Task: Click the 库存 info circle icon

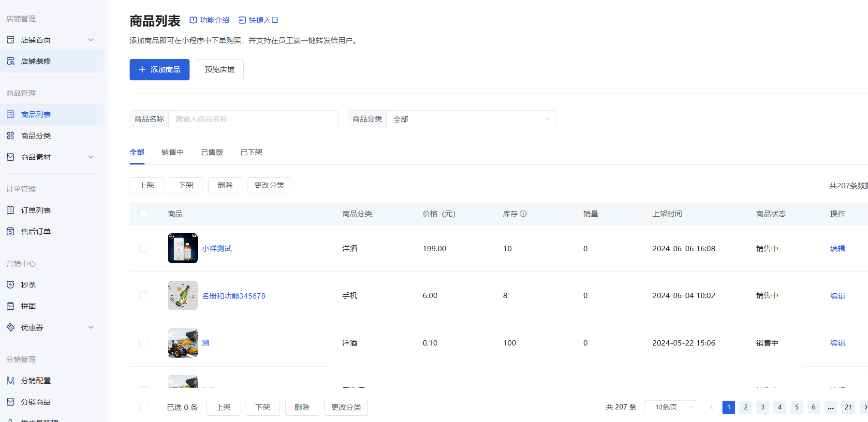Action: click(523, 213)
